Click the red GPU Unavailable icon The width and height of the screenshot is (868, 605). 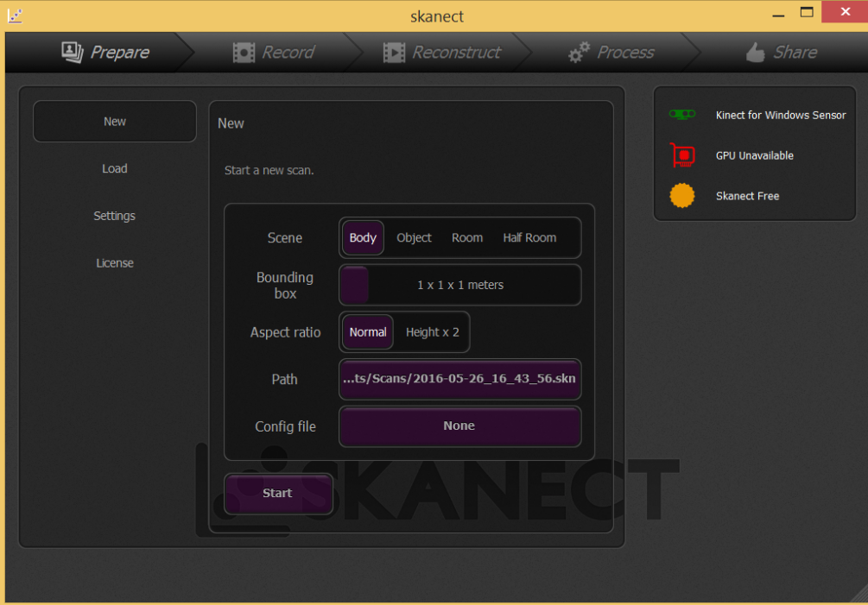(682, 155)
